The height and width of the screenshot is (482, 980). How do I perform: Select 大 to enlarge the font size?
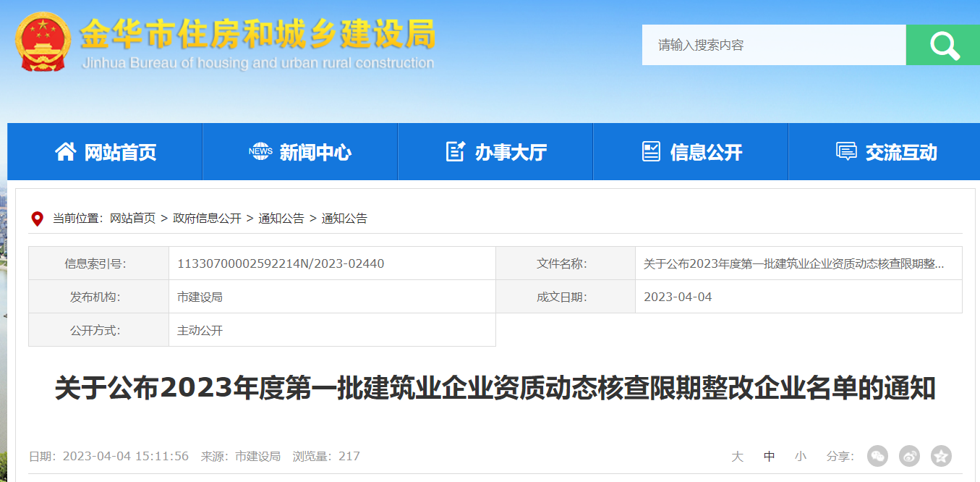pos(737,456)
